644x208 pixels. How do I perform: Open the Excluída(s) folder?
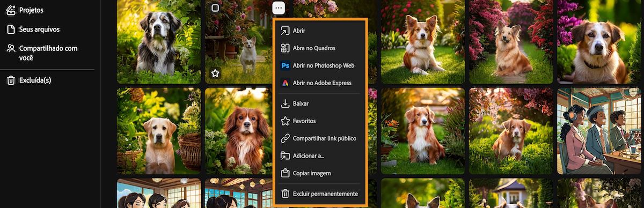[x=35, y=80]
